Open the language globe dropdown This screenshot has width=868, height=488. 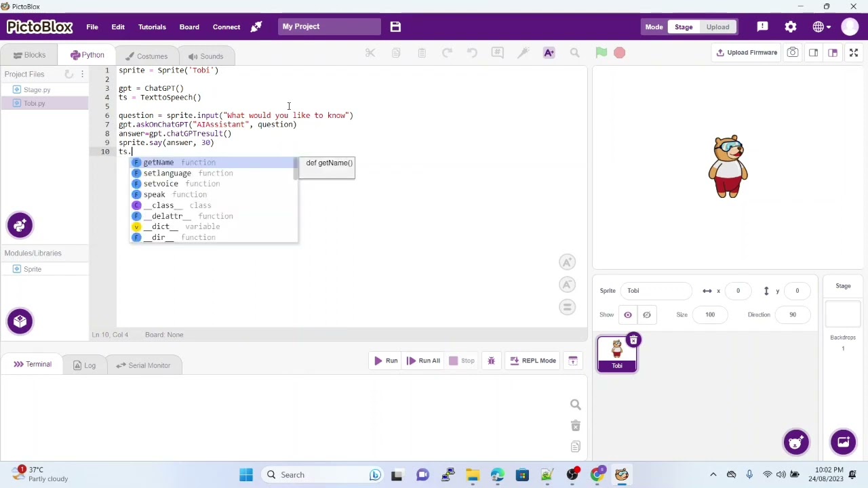coord(821,26)
